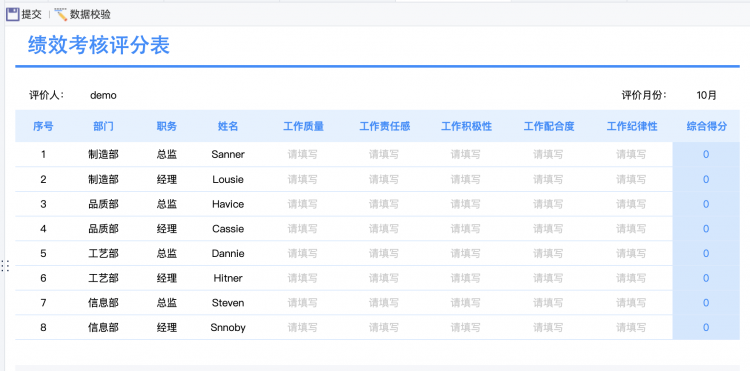
Task: Select the 综合得分 value for Sanner
Action: click(x=706, y=154)
